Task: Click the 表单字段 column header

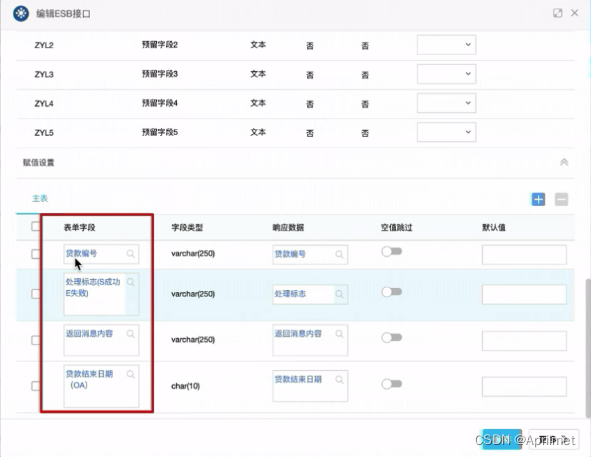Action: point(80,227)
